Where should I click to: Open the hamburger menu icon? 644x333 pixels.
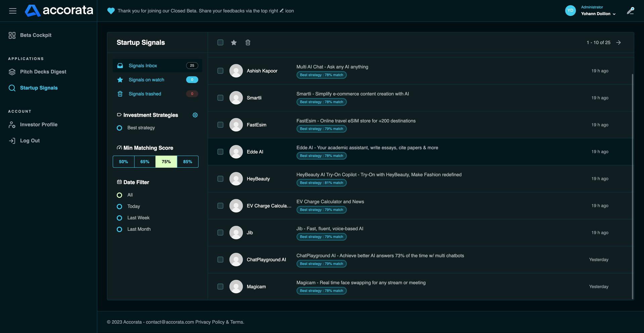point(13,11)
